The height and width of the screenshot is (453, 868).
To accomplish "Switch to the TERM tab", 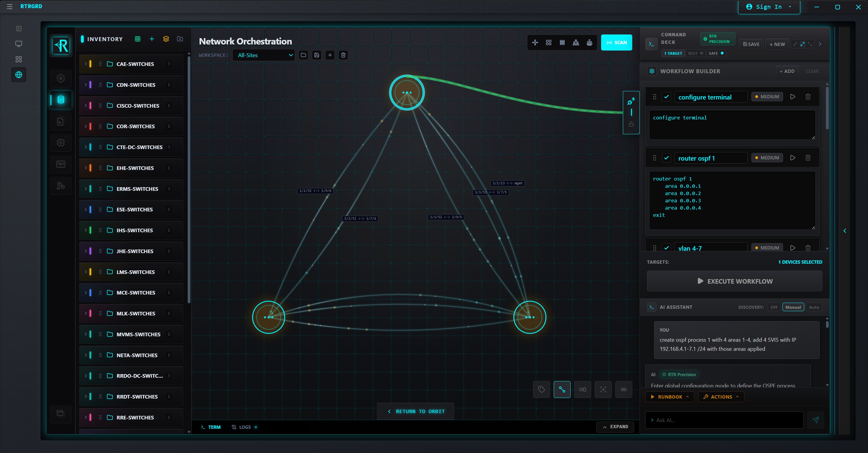I will [211, 427].
